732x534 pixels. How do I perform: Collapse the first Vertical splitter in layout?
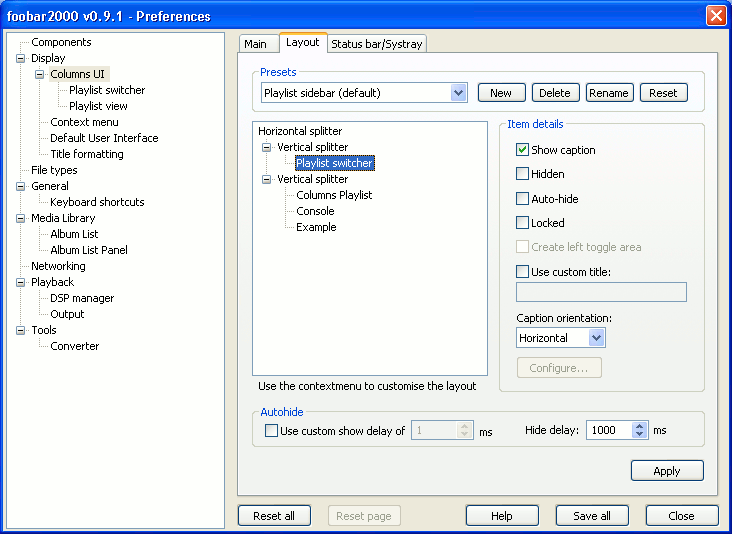coord(267,148)
